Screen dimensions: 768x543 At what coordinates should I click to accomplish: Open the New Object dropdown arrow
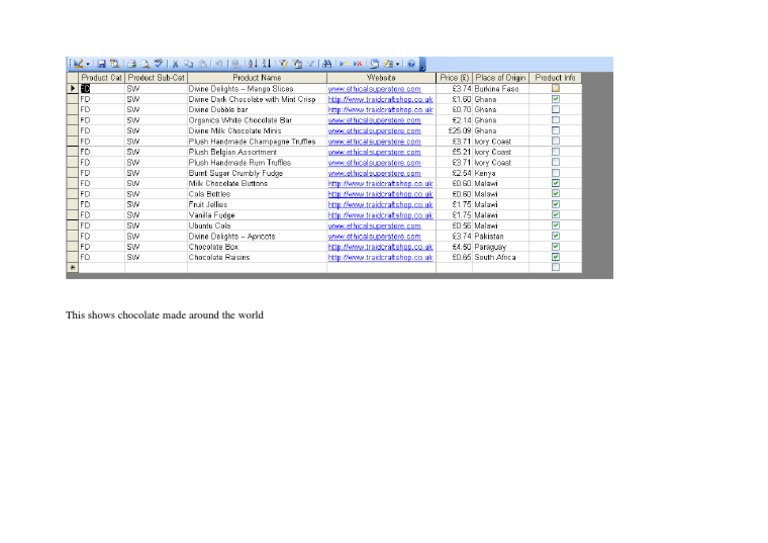pyautogui.click(x=398, y=64)
